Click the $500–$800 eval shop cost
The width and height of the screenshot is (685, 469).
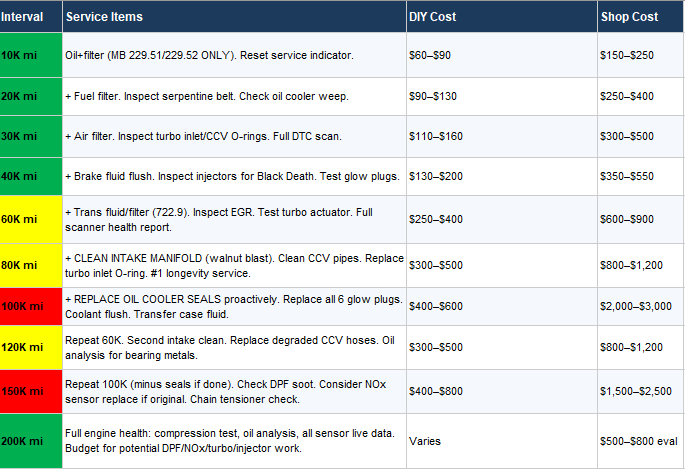pyautogui.click(x=640, y=440)
